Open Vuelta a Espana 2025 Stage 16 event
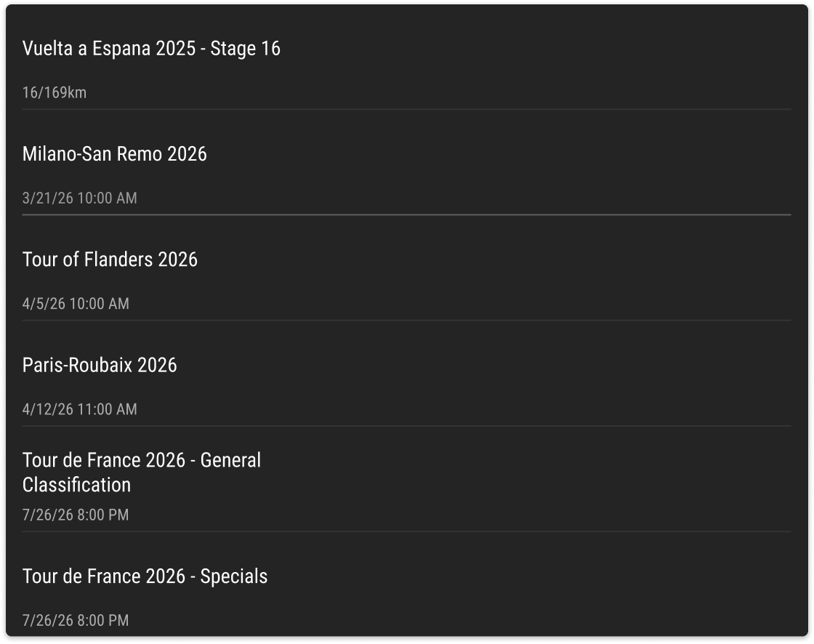 tap(151, 49)
